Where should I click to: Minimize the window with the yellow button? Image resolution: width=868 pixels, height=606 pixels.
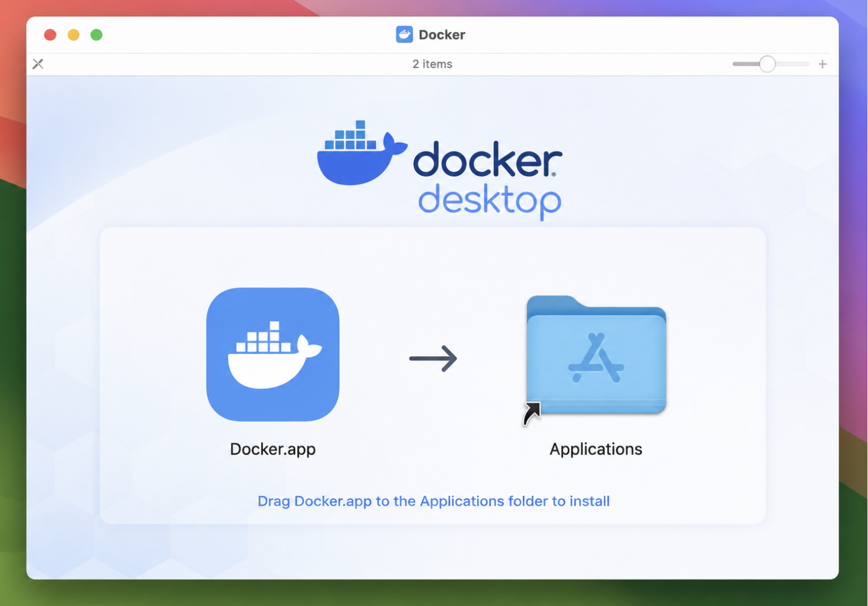[x=74, y=34]
